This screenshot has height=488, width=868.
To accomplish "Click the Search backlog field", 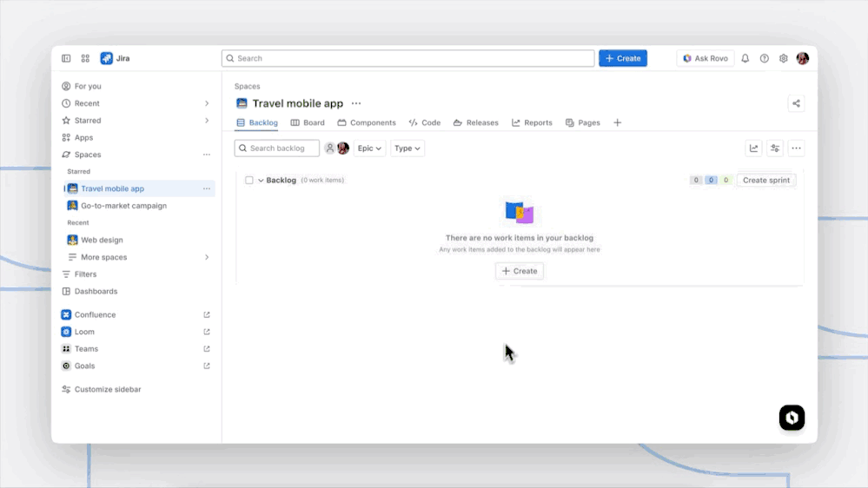I will point(277,148).
